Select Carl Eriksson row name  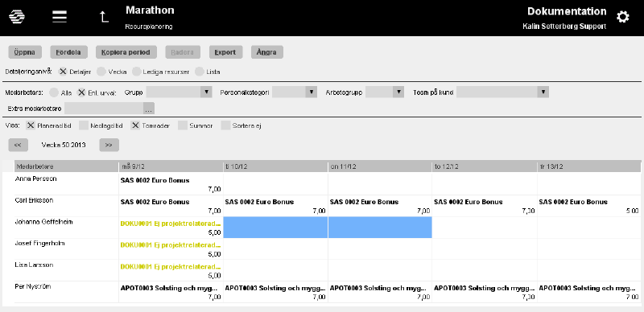coord(34,200)
